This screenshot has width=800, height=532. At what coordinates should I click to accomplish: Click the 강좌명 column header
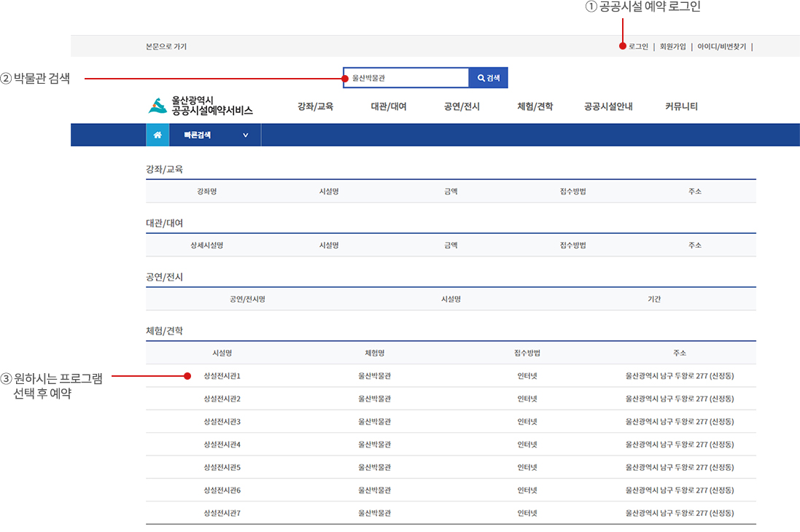pos(206,191)
